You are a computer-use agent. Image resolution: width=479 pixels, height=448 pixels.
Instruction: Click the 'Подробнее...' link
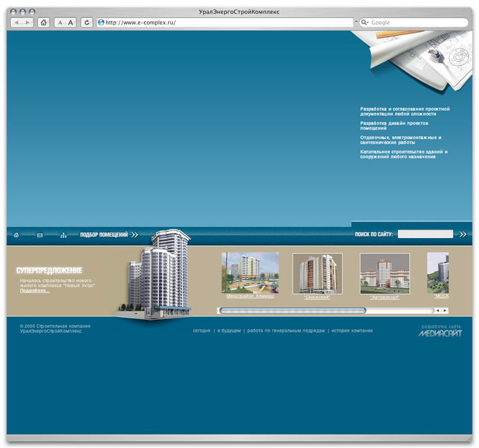(35, 290)
